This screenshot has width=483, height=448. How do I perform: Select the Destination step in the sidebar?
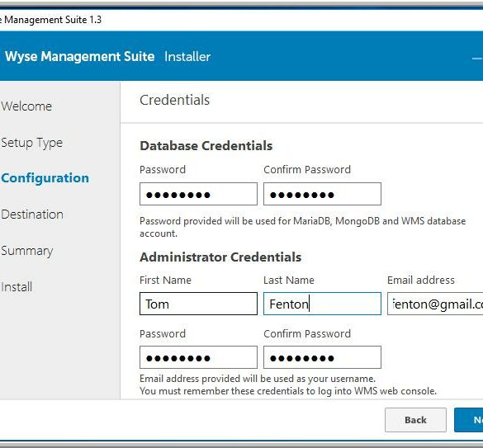(32, 215)
